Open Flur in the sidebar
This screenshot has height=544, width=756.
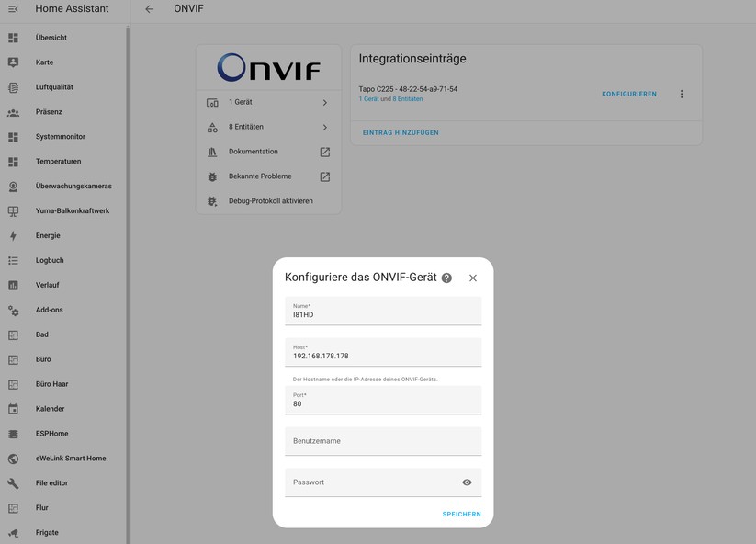(x=63, y=508)
